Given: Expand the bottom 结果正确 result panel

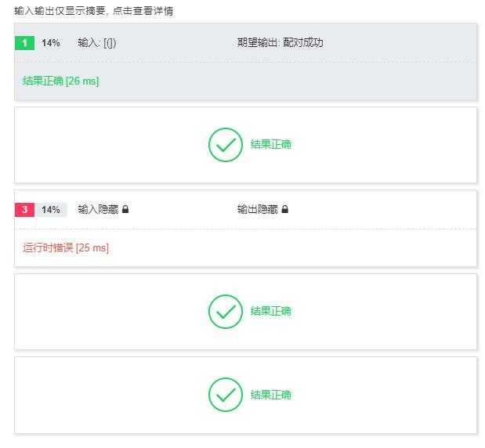Looking at the screenshot, I should tap(245, 395).
